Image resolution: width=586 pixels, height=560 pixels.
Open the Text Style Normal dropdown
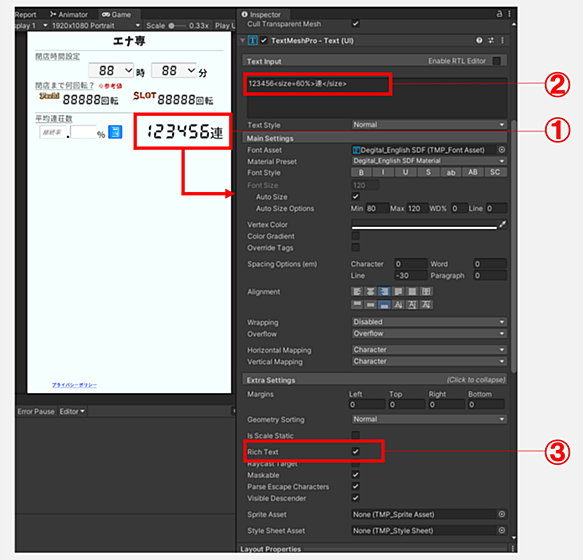(x=429, y=125)
